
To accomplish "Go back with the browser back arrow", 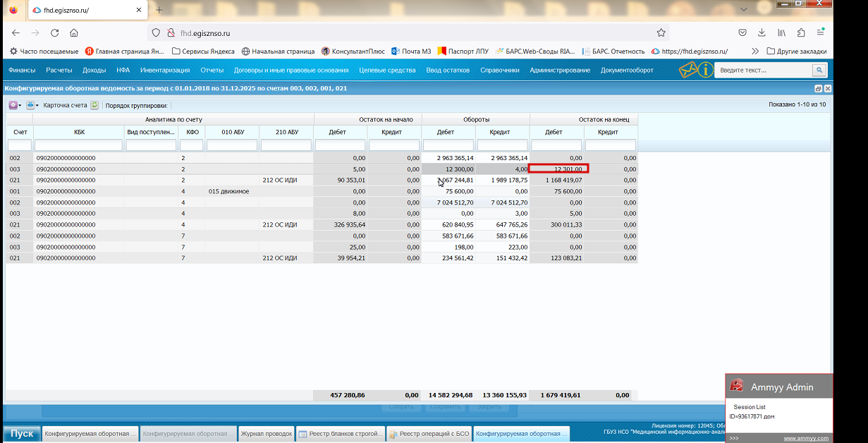I will click(x=16, y=33).
